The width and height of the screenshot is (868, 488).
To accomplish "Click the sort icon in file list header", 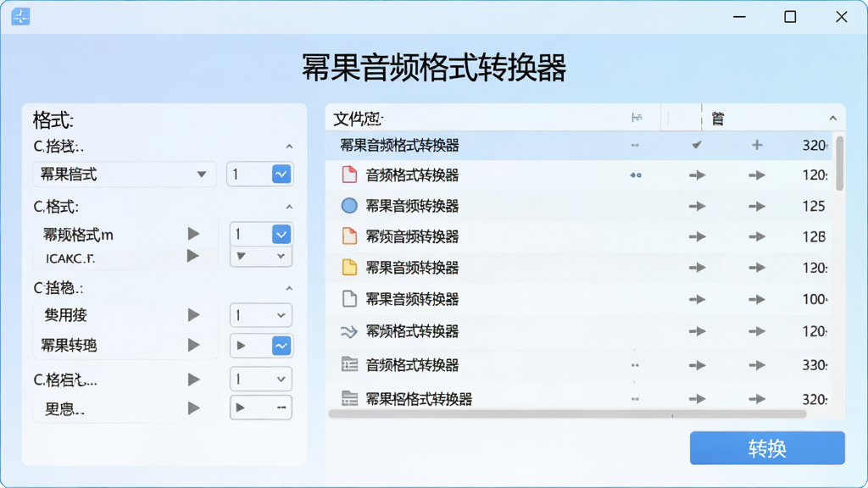I will 637,117.
